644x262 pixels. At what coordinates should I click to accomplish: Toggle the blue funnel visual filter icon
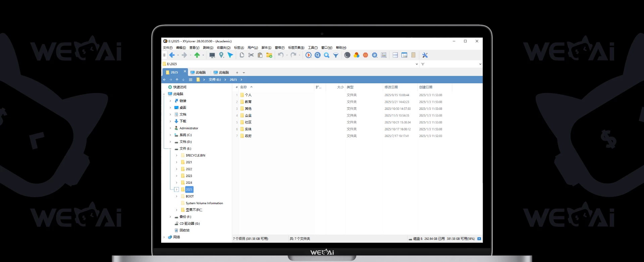336,55
